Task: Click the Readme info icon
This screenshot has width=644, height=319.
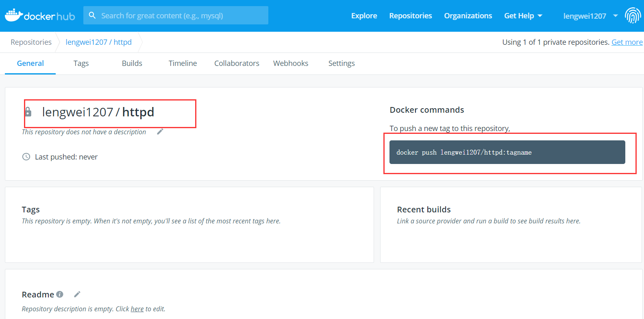Action: 60,294
